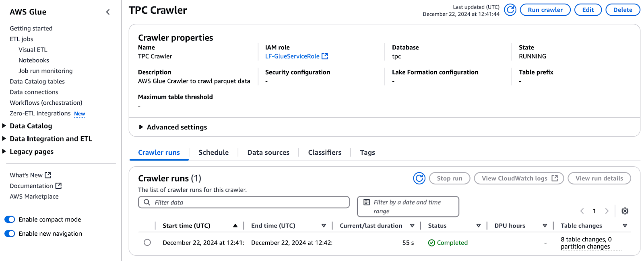Screen dimensions: 644x261
Task: Sort ascending by Start time (UTC) arrow
Action: click(x=235, y=226)
